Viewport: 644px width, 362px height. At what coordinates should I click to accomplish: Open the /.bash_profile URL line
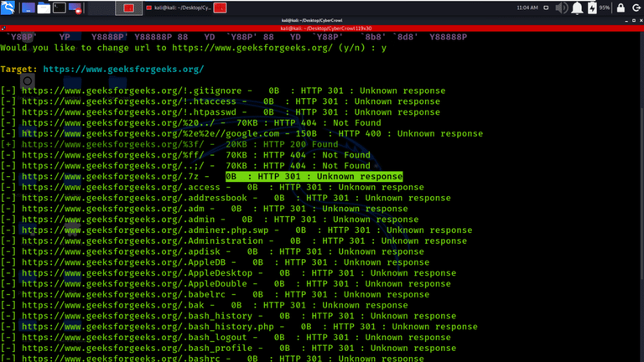137,348
